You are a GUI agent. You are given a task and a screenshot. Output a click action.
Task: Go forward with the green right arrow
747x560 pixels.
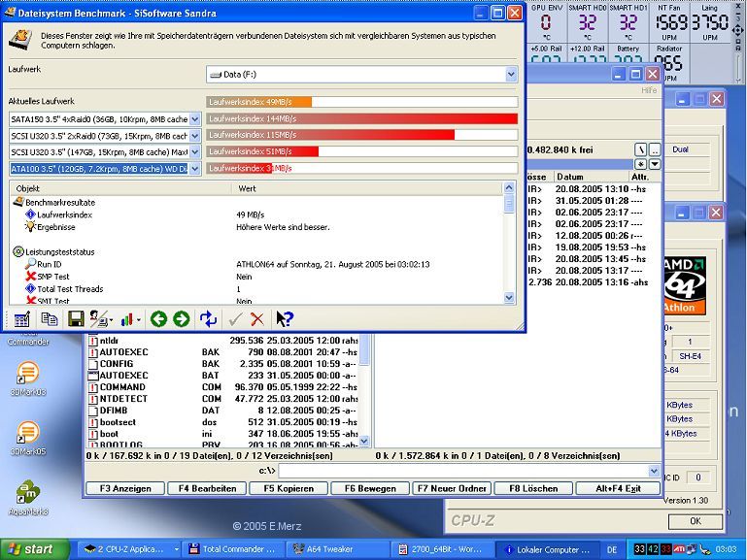pos(181,319)
